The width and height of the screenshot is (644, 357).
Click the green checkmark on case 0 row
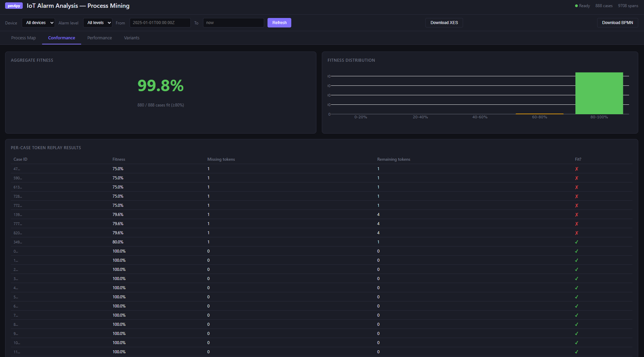click(x=576, y=251)
